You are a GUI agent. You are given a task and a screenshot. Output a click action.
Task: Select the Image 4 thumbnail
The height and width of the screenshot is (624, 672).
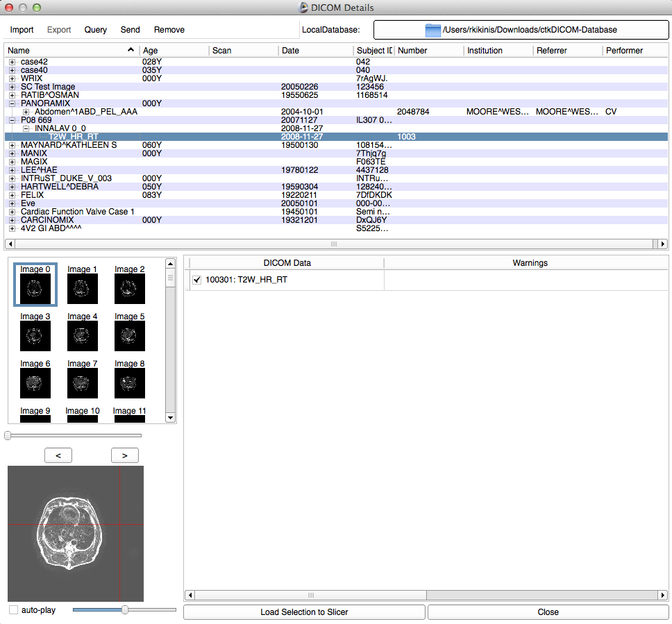click(x=83, y=335)
